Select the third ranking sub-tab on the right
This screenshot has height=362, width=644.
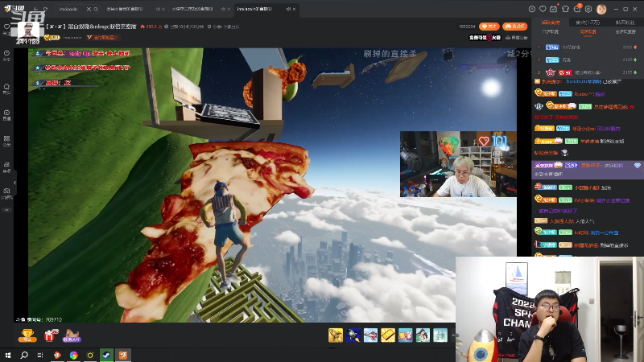(625, 31)
